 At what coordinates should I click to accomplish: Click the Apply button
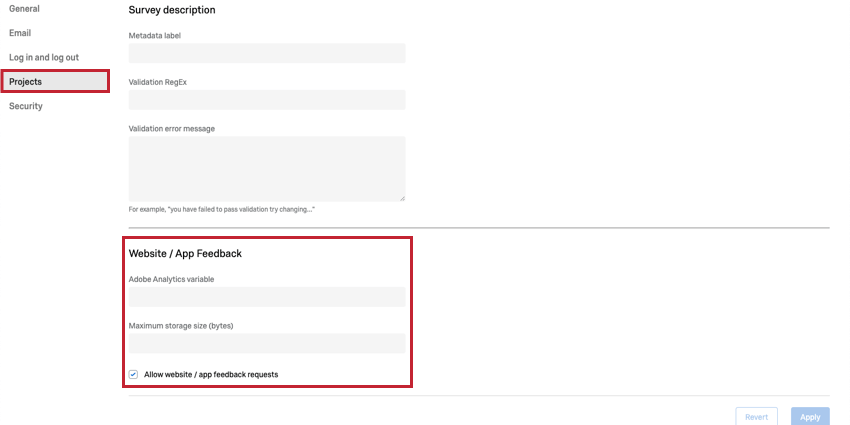[x=810, y=417]
